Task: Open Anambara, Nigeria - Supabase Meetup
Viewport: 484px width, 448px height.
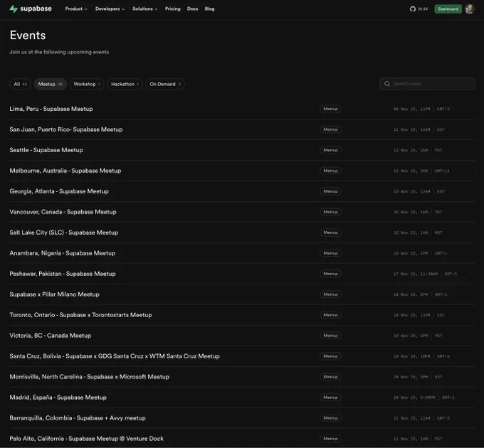Action: 63,253
